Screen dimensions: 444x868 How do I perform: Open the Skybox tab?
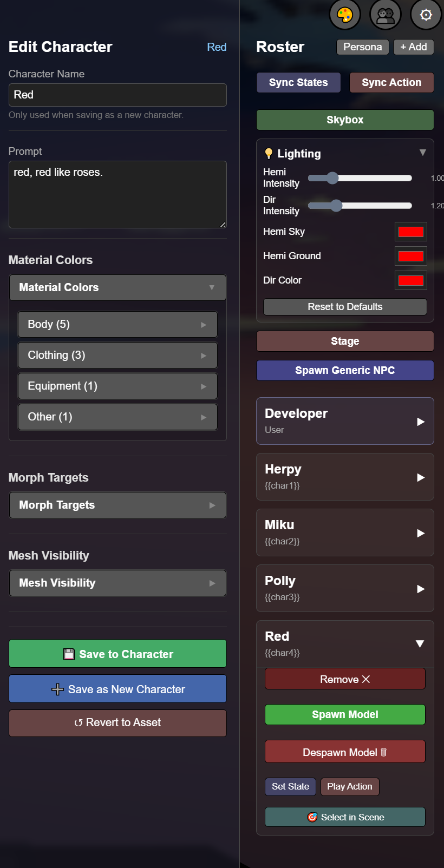pyautogui.click(x=345, y=120)
